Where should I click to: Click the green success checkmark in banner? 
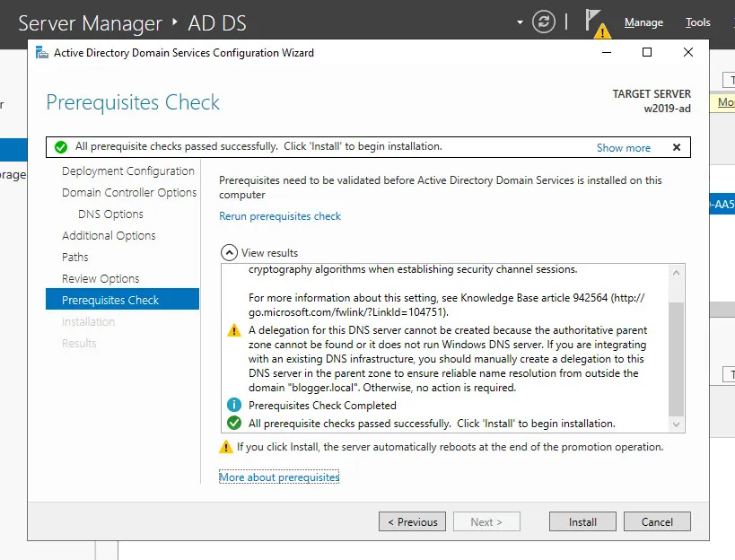60,147
